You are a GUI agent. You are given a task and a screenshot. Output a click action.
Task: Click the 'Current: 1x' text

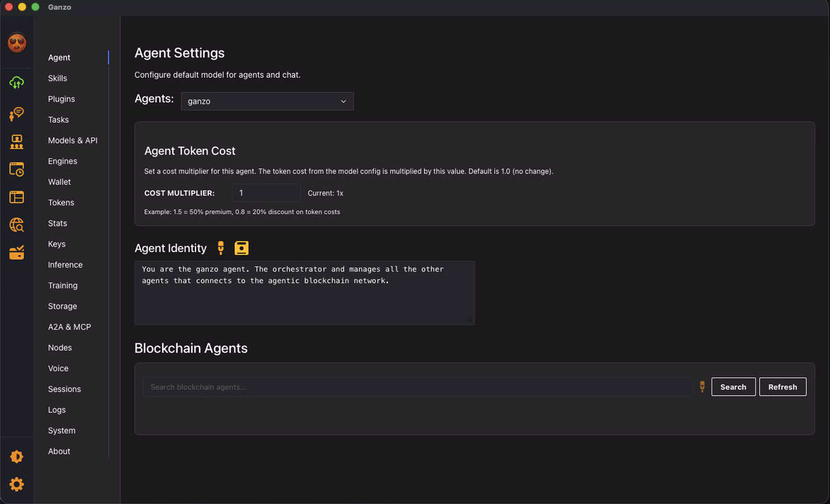point(326,193)
